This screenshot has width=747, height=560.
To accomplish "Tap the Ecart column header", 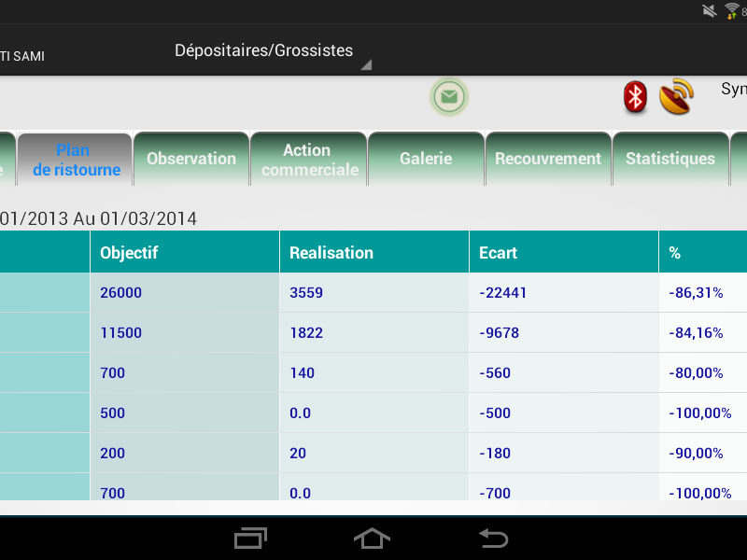I will point(563,252).
